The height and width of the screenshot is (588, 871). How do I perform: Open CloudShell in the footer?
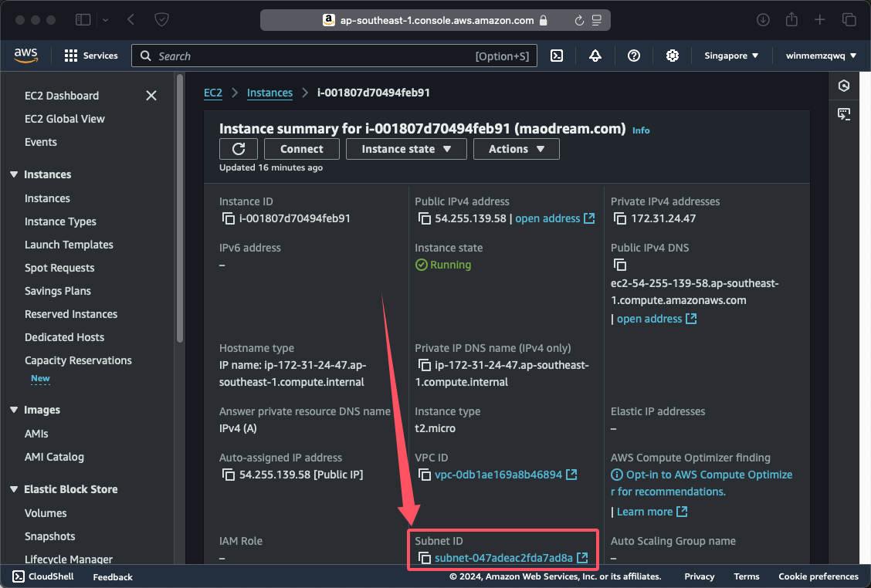[42, 576]
